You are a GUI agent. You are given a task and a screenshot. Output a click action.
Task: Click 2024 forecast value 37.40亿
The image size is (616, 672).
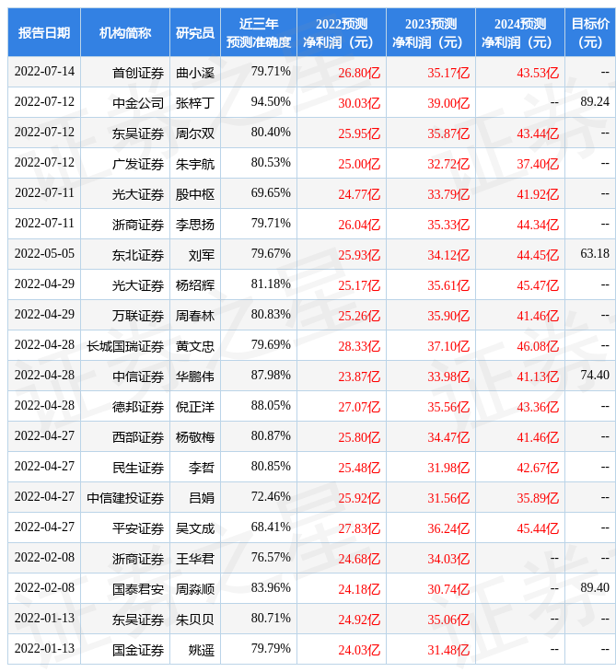(538, 164)
